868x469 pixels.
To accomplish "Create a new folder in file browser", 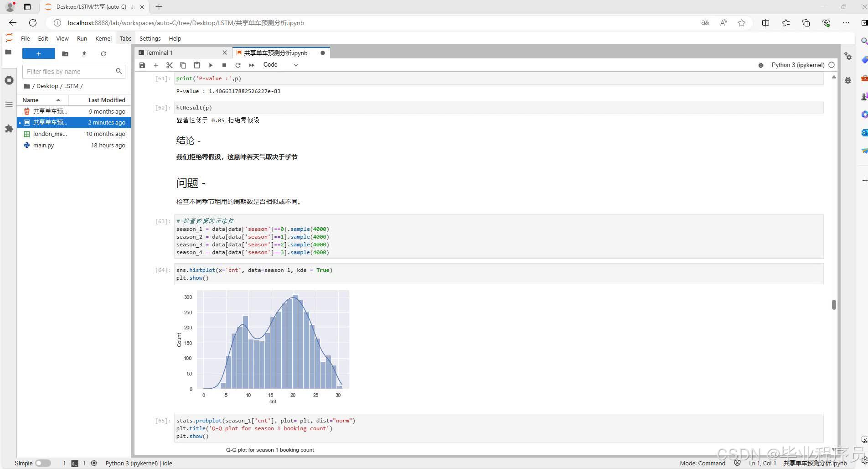I will tap(65, 54).
